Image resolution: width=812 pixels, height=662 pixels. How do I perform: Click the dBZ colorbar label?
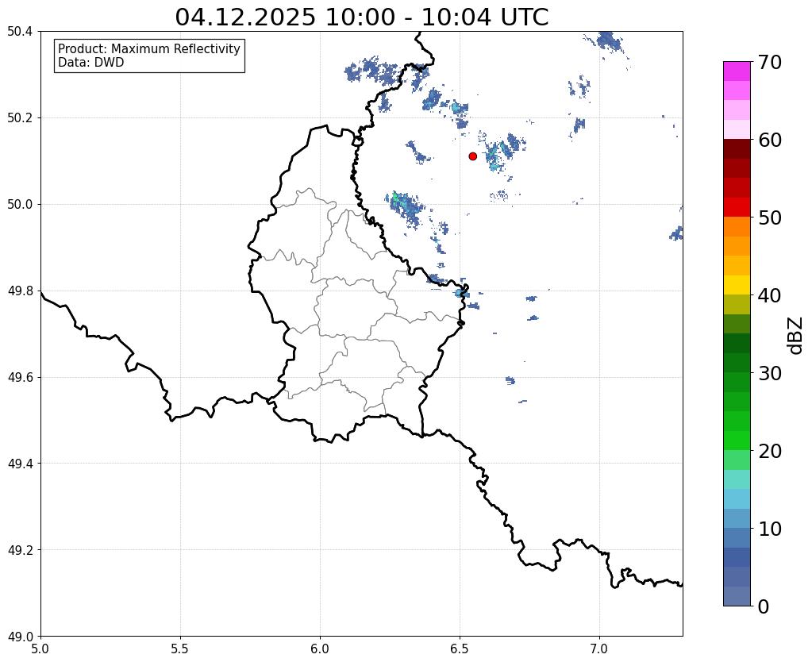[796, 336]
